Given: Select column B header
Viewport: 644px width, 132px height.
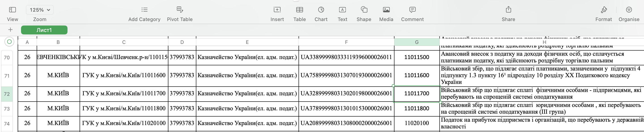Looking at the screenshot, I should tap(58, 42).
